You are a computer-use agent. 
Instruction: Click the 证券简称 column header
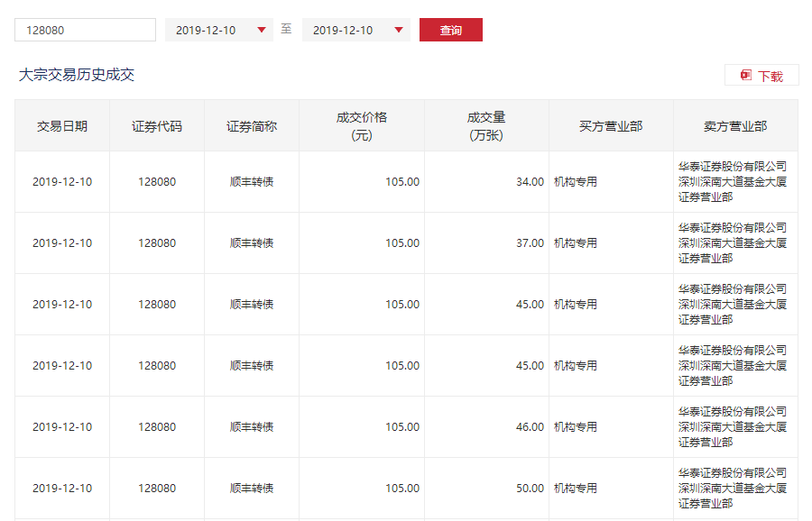click(252, 126)
